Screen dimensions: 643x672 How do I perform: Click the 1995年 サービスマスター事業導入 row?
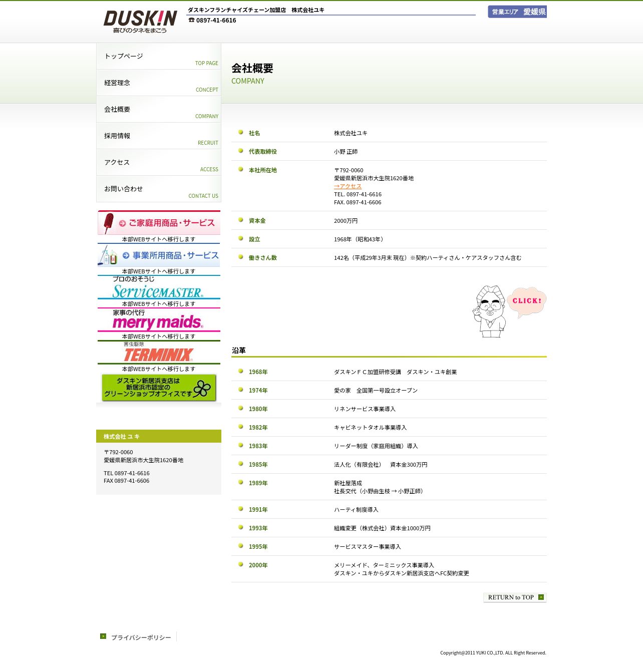pyautogui.click(x=389, y=547)
